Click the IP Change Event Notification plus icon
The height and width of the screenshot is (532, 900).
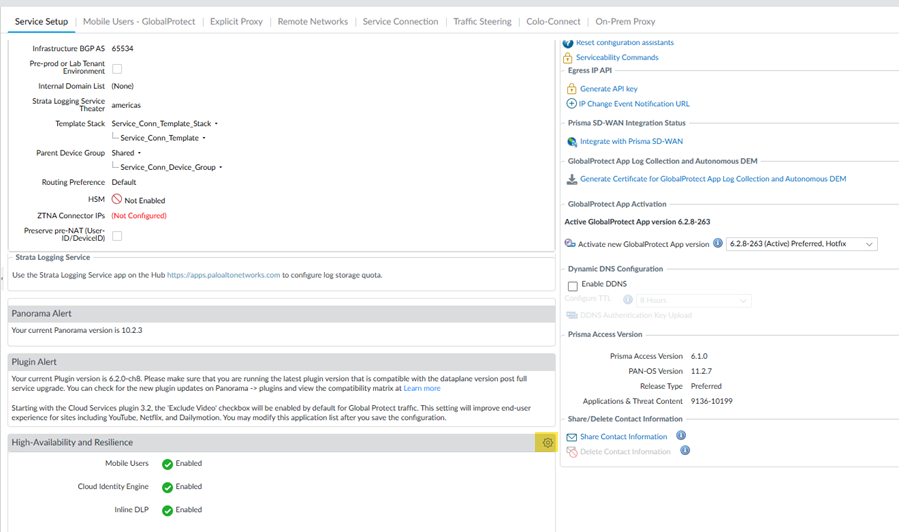pos(572,103)
